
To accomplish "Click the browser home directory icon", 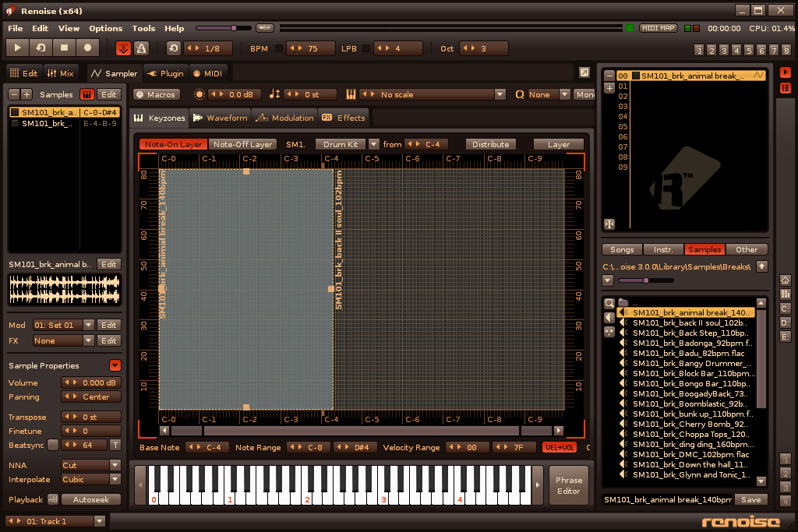I will click(x=786, y=280).
